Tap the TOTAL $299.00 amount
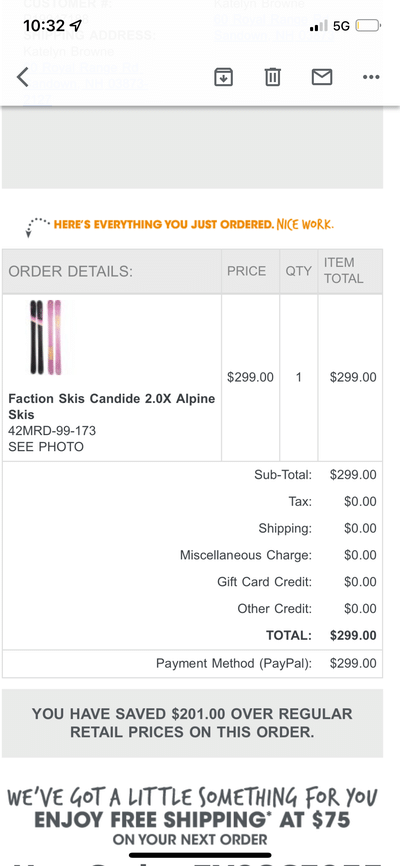The image size is (400, 866). point(353,635)
